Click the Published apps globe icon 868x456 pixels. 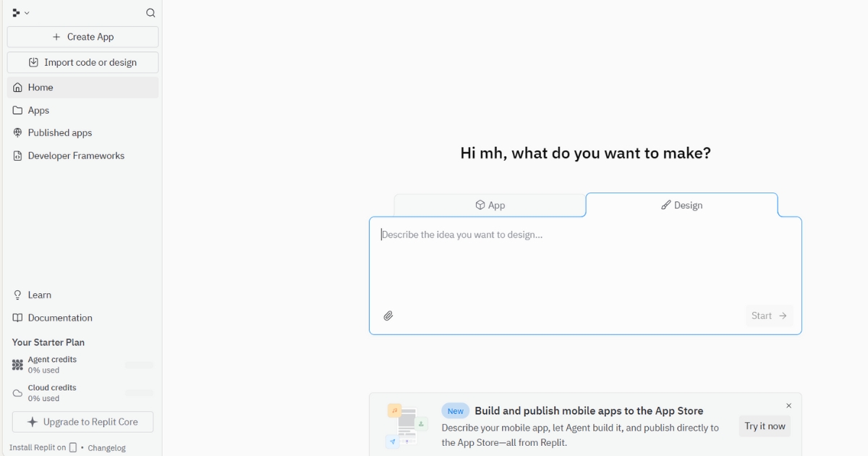click(18, 133)
